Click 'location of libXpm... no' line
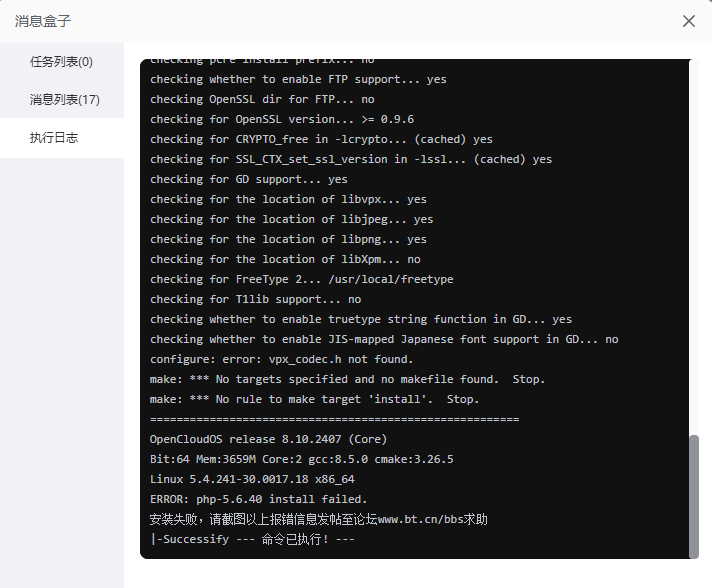Image resolution: width=712 pixels, height=588 pixels. [285, 259]
